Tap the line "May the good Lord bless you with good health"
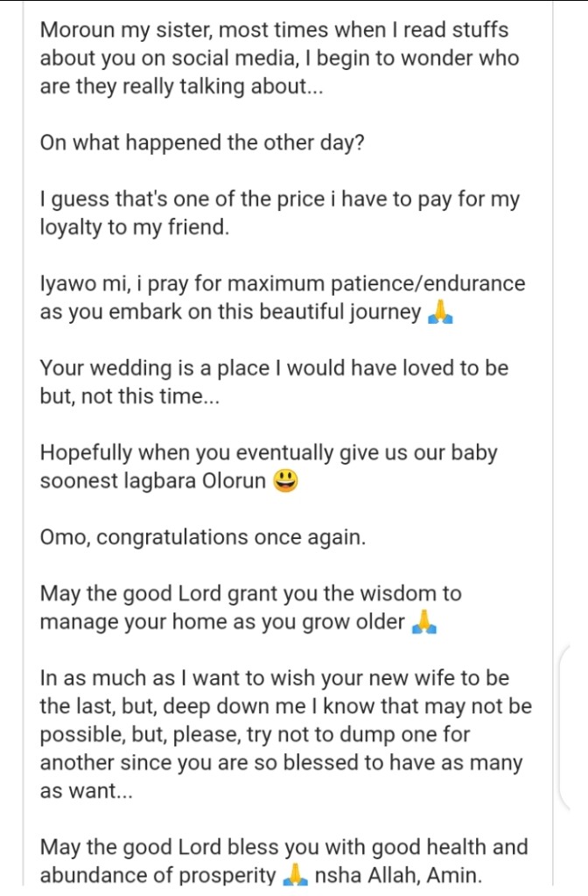The width and height of the screenshot is (588, 896). point(284,847)
